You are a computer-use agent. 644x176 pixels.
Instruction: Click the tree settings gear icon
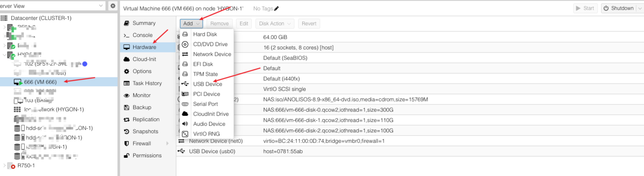tap(113, 6)
